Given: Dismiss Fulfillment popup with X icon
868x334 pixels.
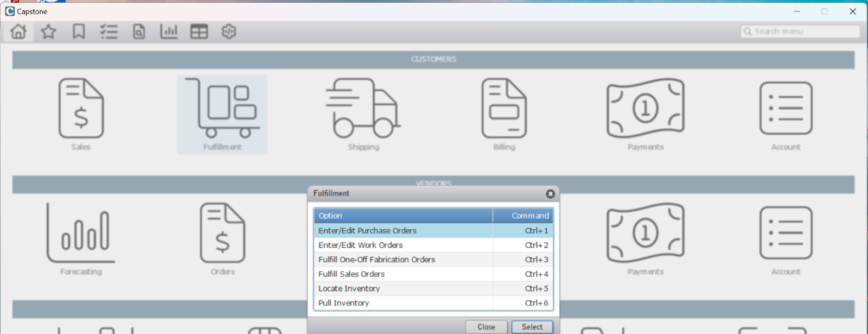Looking at the screenshot, I should click(x=550, y=194).
